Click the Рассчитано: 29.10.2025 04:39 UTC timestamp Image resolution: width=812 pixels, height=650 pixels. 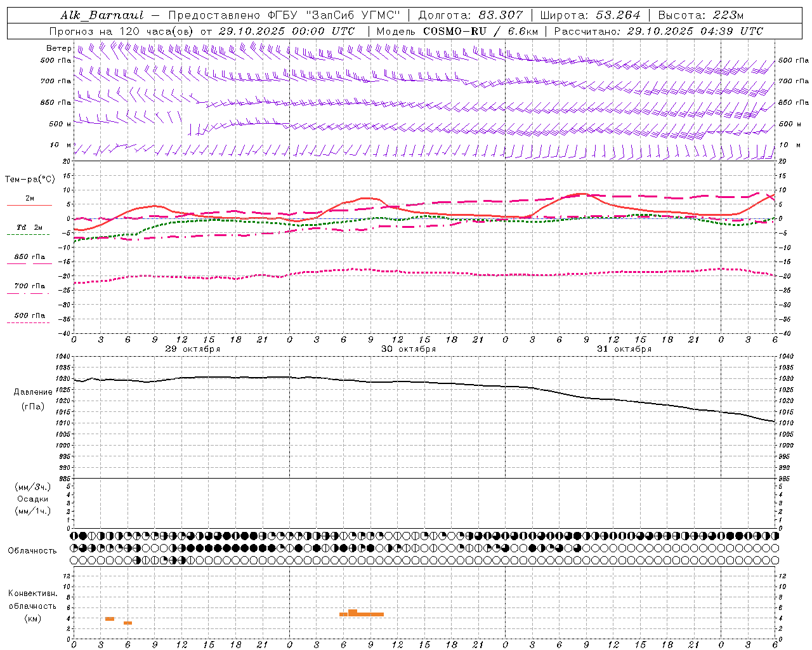click(x=658, y=31)
